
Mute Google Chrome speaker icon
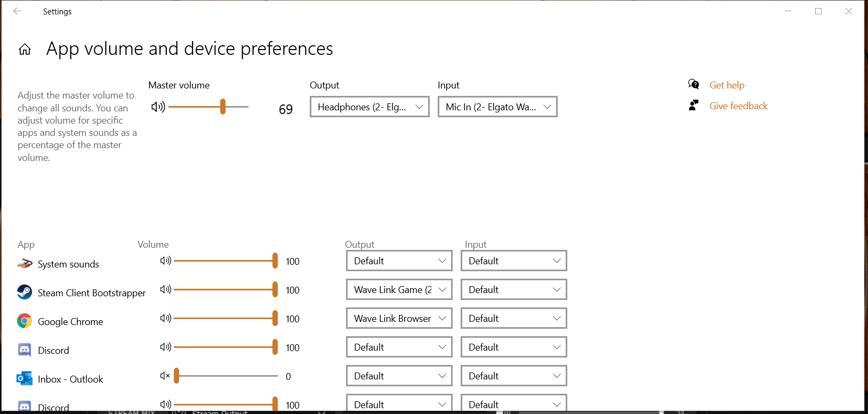click(165, 318)
